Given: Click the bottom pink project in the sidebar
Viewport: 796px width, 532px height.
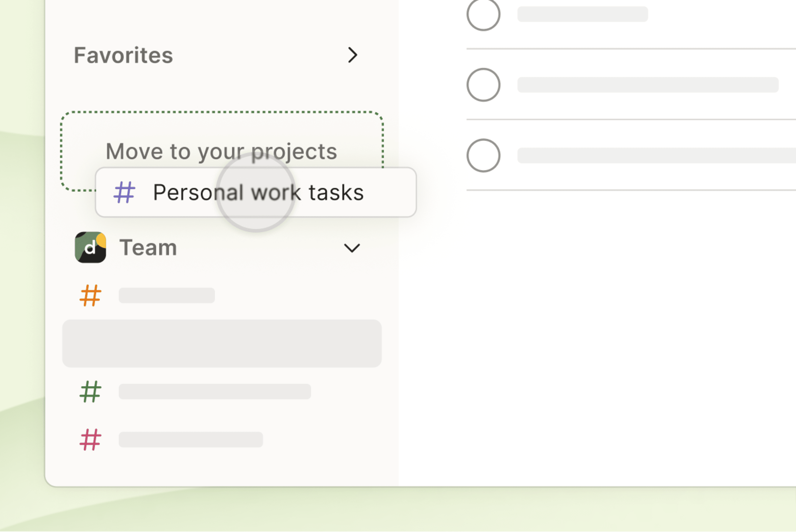Looking at the screenshot, I should pyautogui.click(x=190, y=438).
